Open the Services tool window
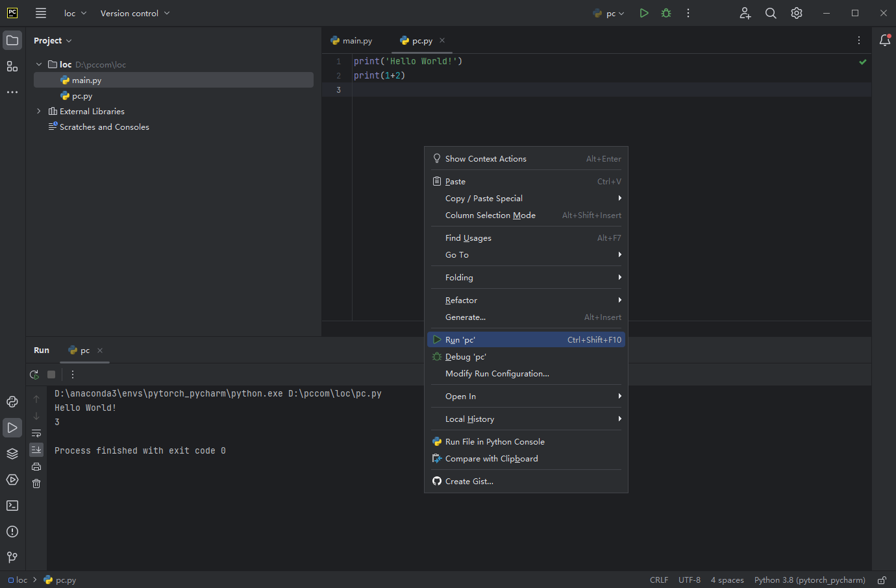896x588 pixels. (x=12, y=480)
